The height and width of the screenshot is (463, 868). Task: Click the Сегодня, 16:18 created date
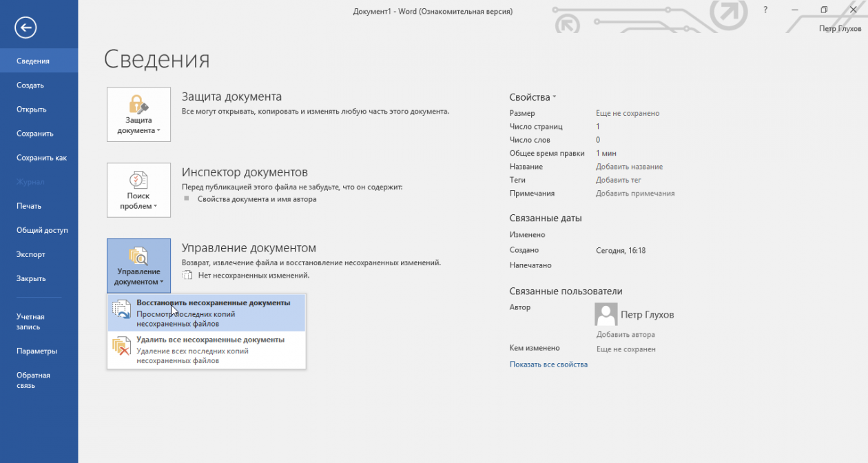tap(621, 250)
